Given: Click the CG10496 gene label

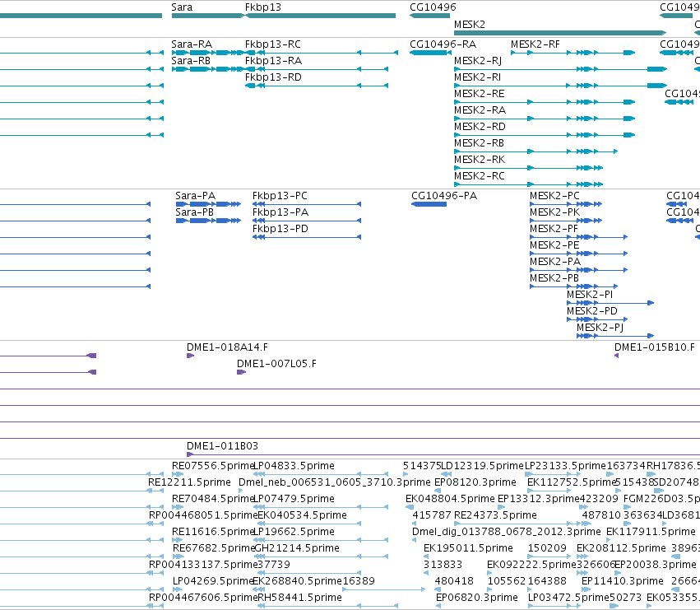Looking at the screenshot, I should tap(433, 7).
